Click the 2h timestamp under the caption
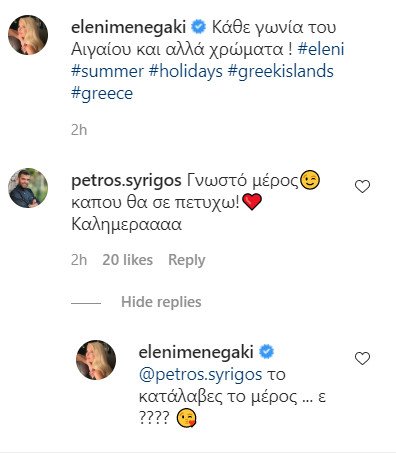Viewport: 396px width, 454px height. [x=79, y=130]
